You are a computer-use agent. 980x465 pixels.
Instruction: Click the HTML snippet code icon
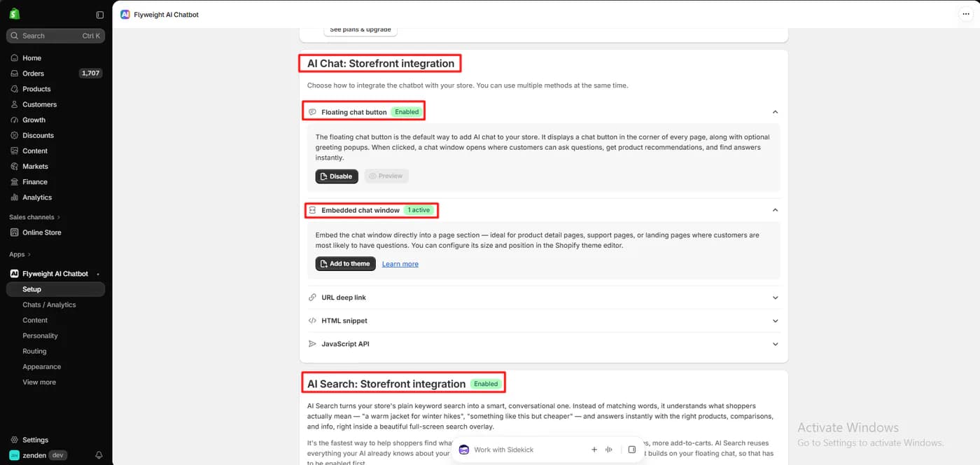[x=312, y=321]
